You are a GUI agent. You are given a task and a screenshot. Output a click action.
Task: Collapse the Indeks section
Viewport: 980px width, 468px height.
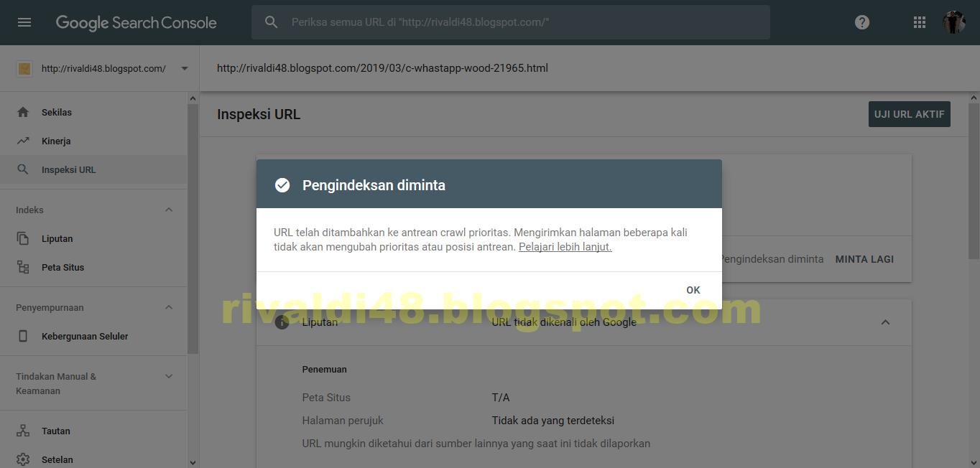click(168, 209)
